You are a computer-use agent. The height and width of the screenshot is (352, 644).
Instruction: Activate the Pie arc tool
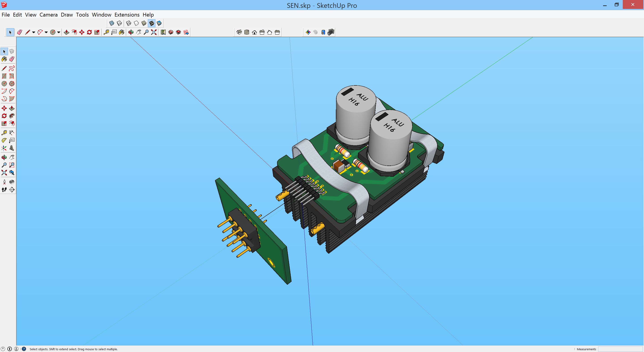coord(12,99)
